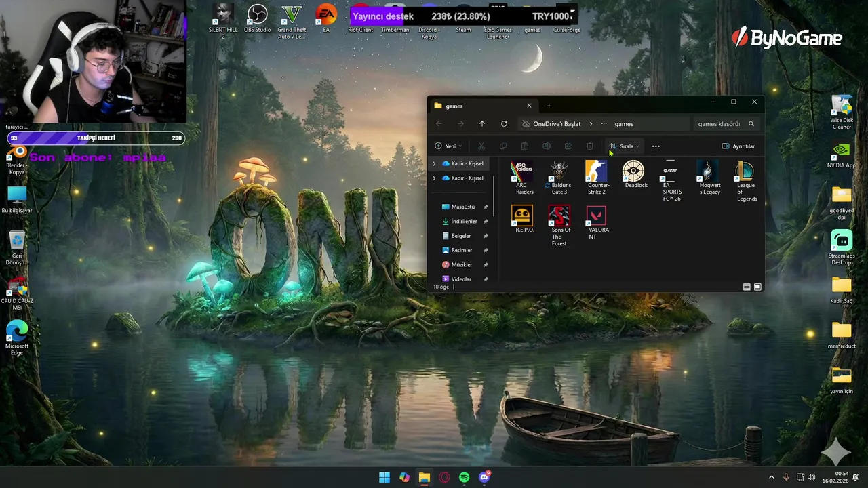The width and height of the screenshot is (868, 488).
Task: Select the Blender - Kopya desktop icon
Action: [17, 161]
